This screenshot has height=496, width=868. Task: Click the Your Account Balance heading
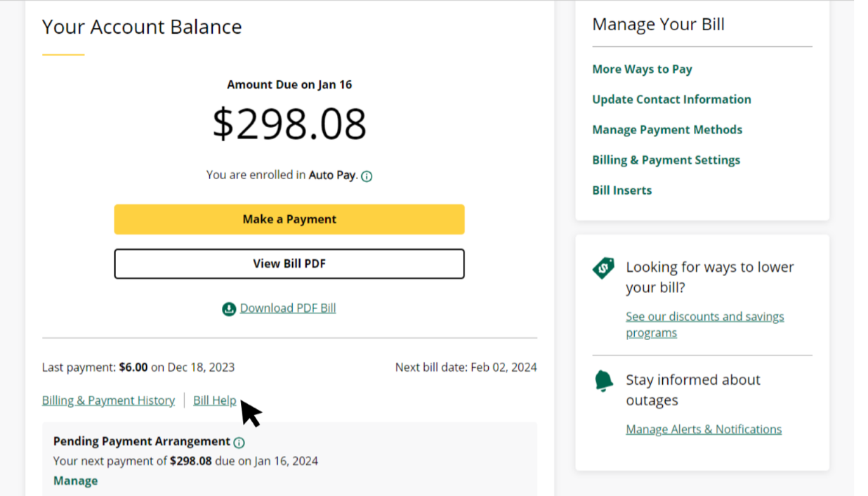[142, 27]
